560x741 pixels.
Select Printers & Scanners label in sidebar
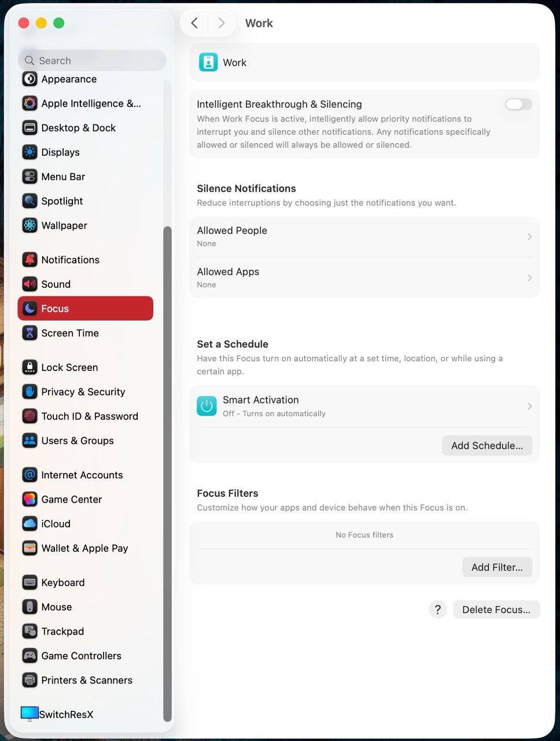tap(87, 680)
